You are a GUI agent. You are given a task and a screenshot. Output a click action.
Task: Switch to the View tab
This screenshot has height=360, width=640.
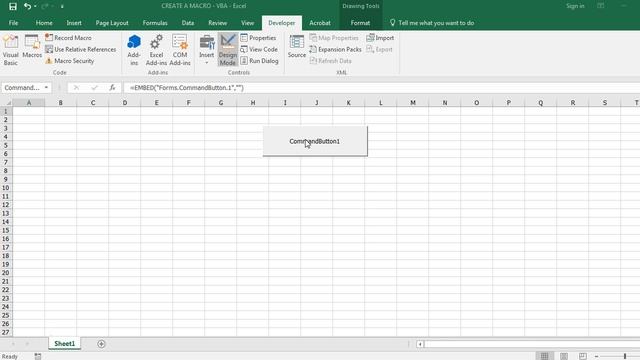(x=247, y=23)
